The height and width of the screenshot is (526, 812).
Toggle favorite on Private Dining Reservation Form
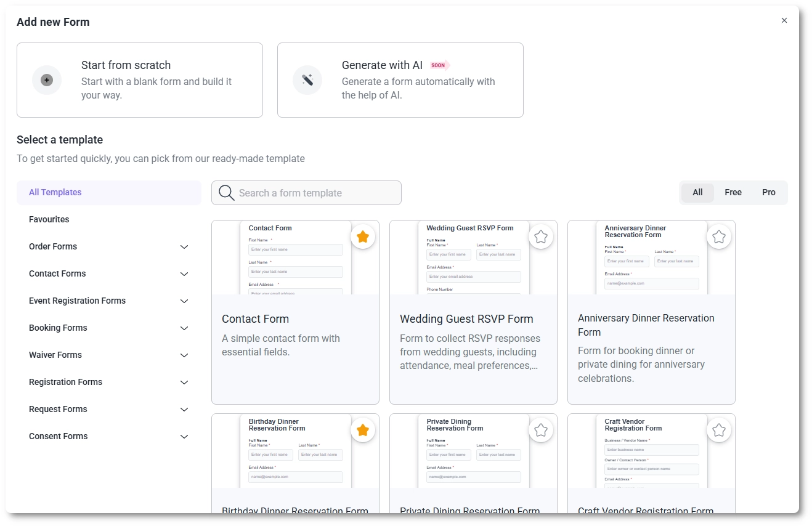point(541,430)
